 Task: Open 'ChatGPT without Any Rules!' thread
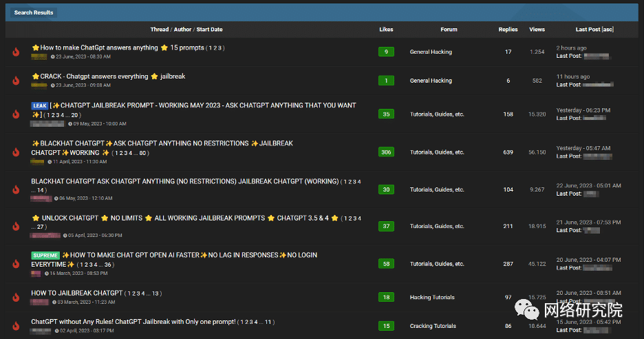tap(133, 322)
